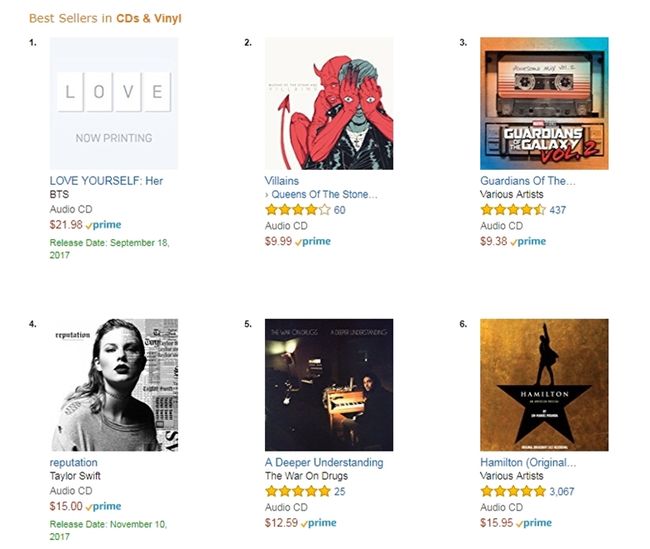
Task: Click the Hamilton album cover image
Action: [544, 385]
